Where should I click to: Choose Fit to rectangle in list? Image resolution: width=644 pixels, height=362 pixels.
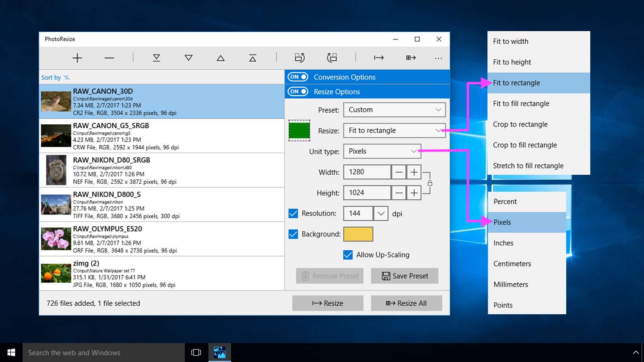[539, 83]
